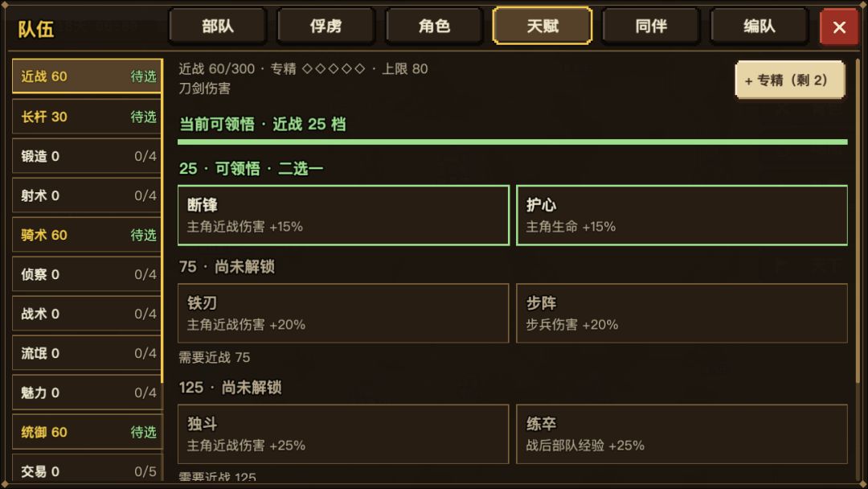The height and width of the screenshot is (489, 868).
Task: Select 统御 60 skill entry
Action: coord(88,432)
